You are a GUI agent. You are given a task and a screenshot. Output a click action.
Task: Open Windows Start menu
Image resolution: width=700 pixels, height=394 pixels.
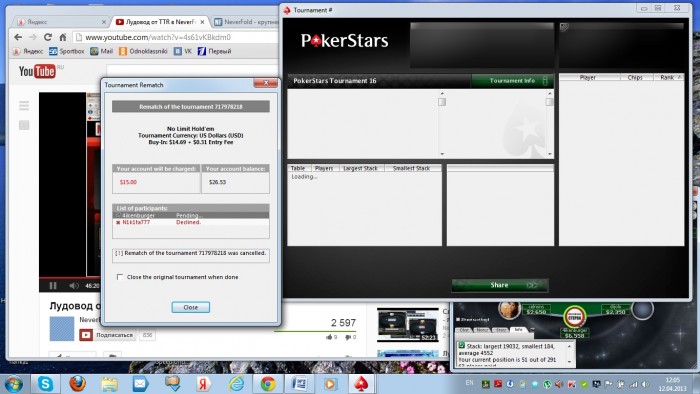coord(13,384)
